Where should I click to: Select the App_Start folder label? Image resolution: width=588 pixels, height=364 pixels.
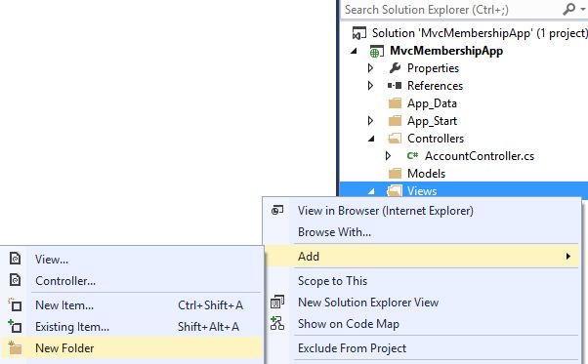tap(432, 121)
